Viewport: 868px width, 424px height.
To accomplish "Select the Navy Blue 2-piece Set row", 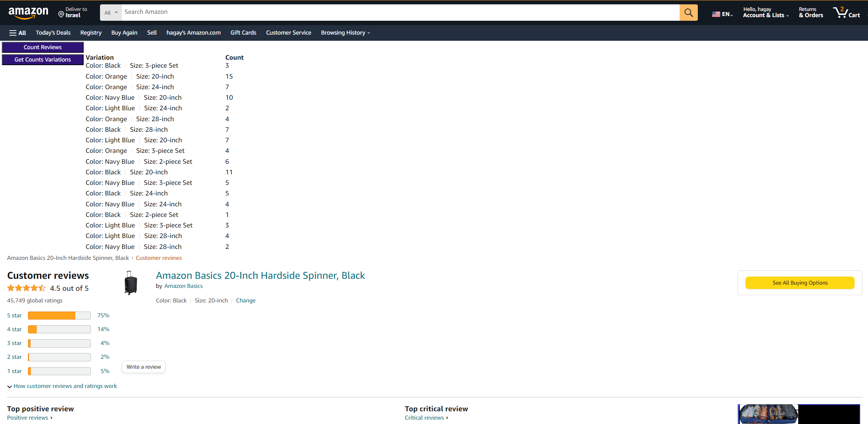I will pos(157,162).
